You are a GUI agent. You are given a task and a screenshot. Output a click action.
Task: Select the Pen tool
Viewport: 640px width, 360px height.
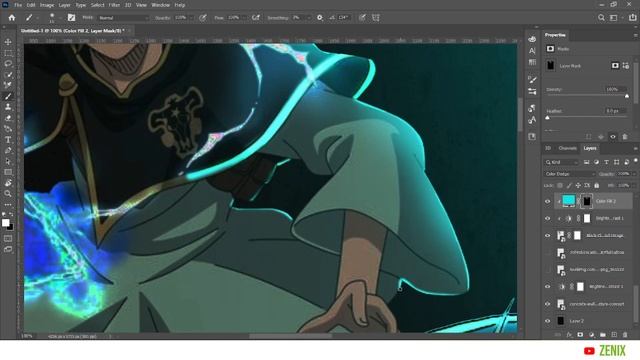pyautogui.click(x=8, y=151)
